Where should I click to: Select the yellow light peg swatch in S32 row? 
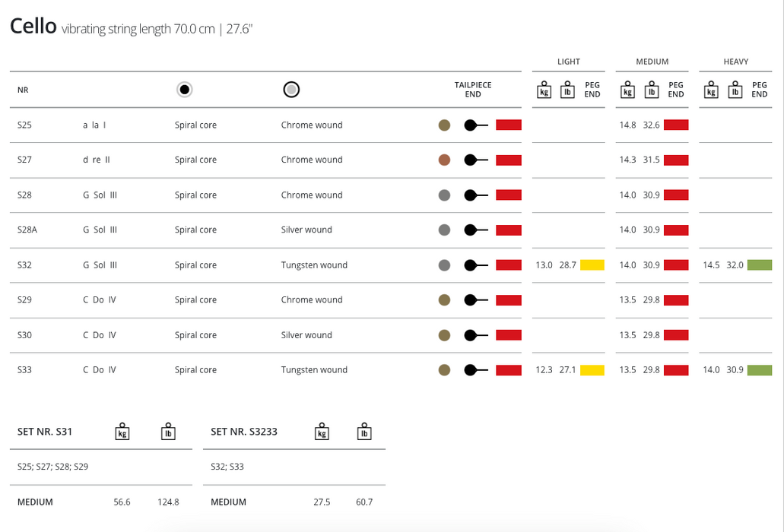click(592, 265)
